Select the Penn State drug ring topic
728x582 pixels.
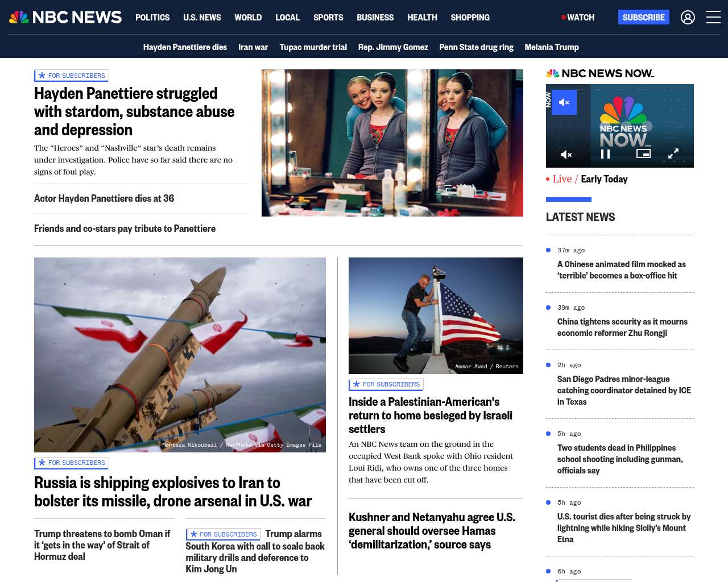click(x=476, y=47)
